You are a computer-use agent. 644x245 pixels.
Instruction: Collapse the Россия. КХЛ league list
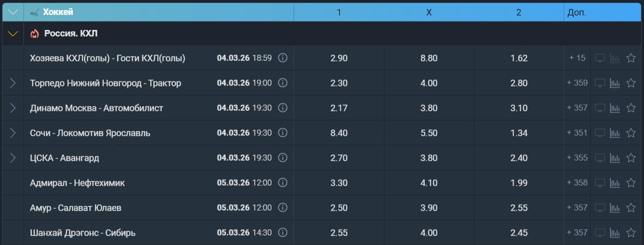click(x=13, y=34)
